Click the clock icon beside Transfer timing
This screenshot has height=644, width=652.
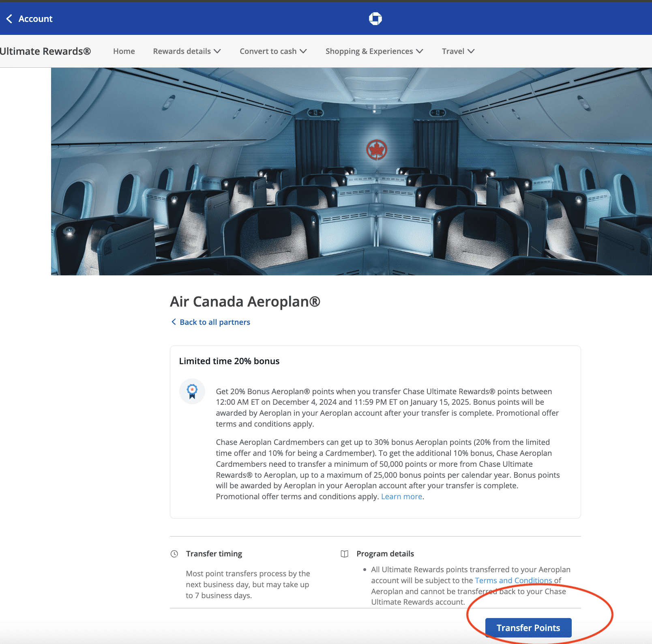click(174, 554)
